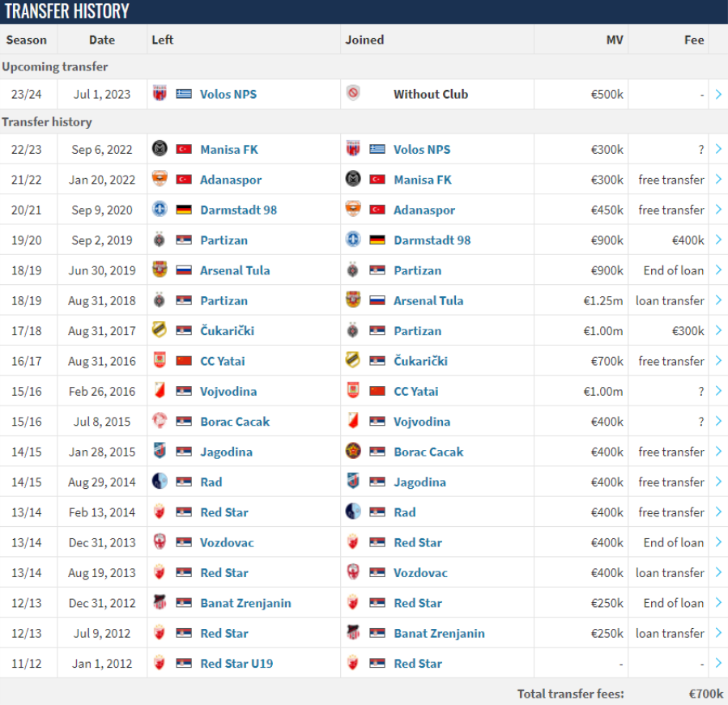Click the Transfer History title bar
This screenshot has width=728, height=705.
point(364,11)
